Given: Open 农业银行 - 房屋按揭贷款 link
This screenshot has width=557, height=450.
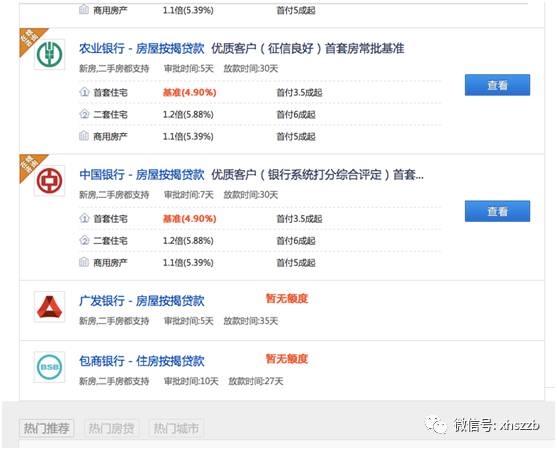Looking at the screenshot, I should (x=142, y=49).
